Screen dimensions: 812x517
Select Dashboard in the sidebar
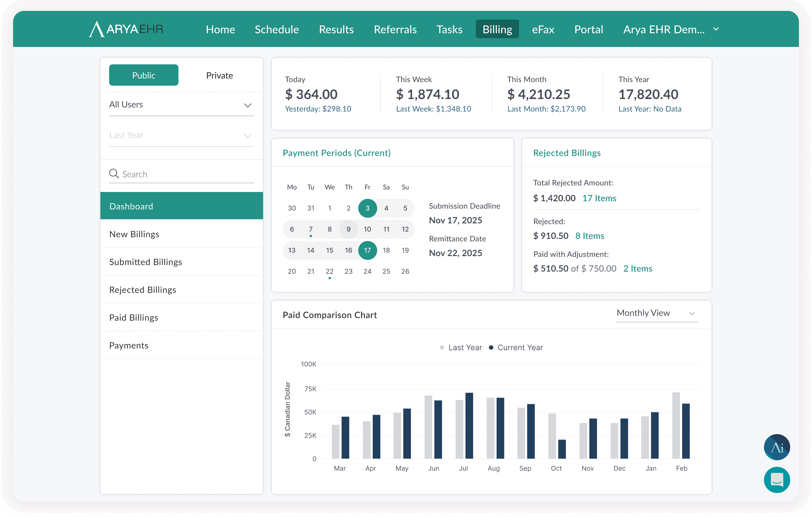[x=181, y=206]
